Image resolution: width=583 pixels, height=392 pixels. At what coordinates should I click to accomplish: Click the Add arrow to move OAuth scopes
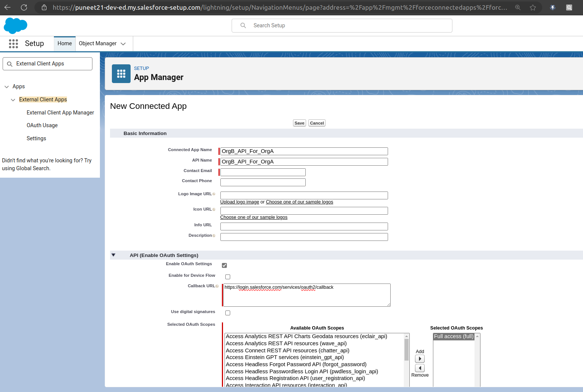point(419,358)
